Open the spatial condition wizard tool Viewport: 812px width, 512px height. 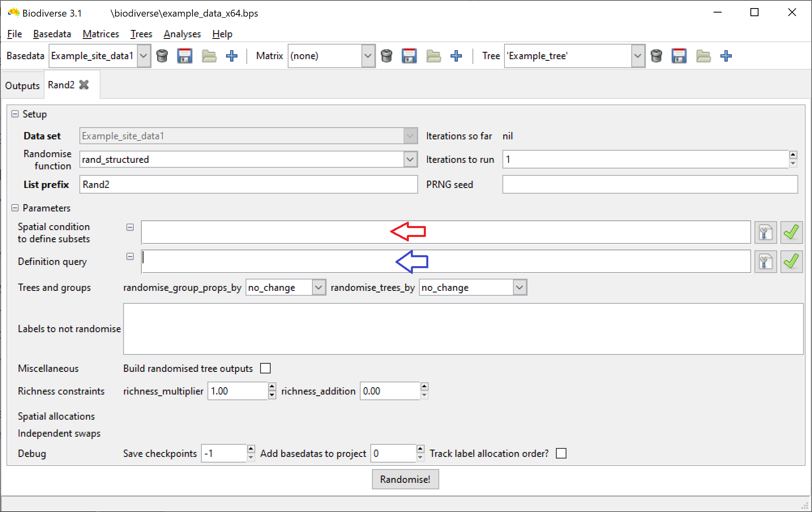765,232
